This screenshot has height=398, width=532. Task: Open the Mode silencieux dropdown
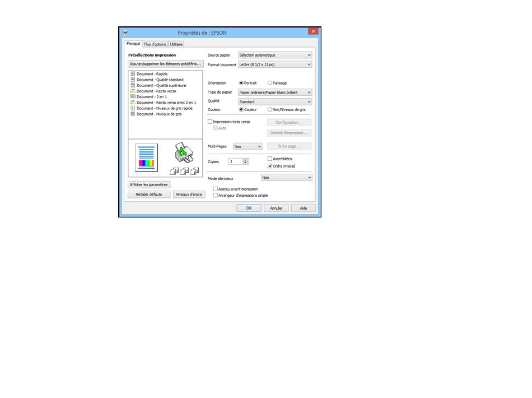click(x=287, y=178)
